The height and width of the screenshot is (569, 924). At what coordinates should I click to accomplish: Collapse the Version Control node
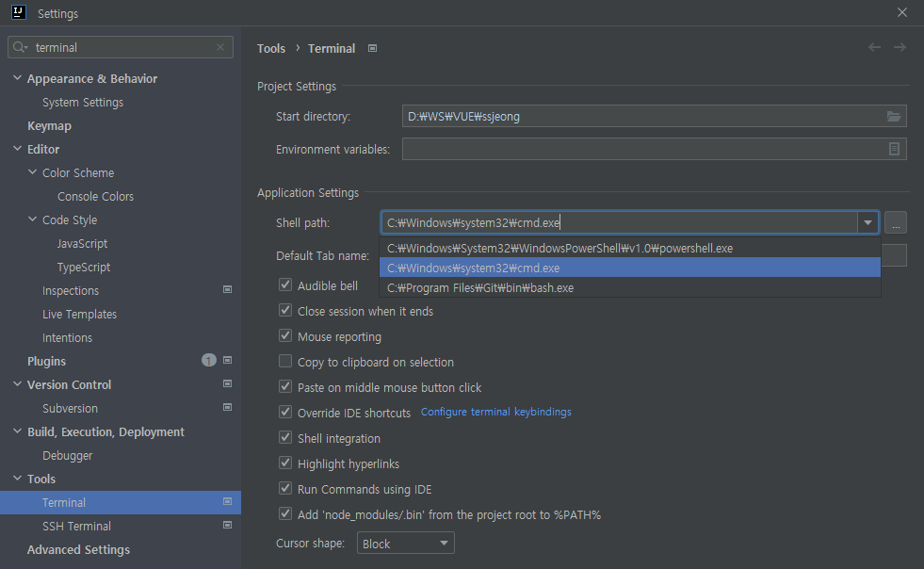pos(17,383)
